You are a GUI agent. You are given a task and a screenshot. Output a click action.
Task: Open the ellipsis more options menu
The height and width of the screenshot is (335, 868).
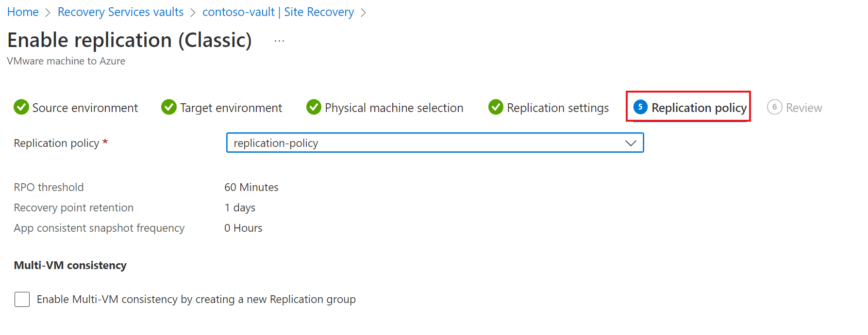279,41
